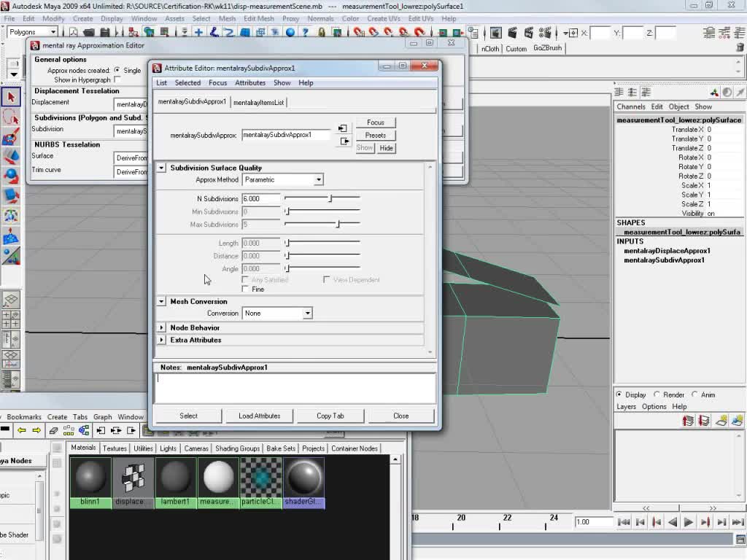This screenshot has height=560, width=747.
Task: Open the Shading Groups tab in Hypershade
Action: (x=237, y=448)
